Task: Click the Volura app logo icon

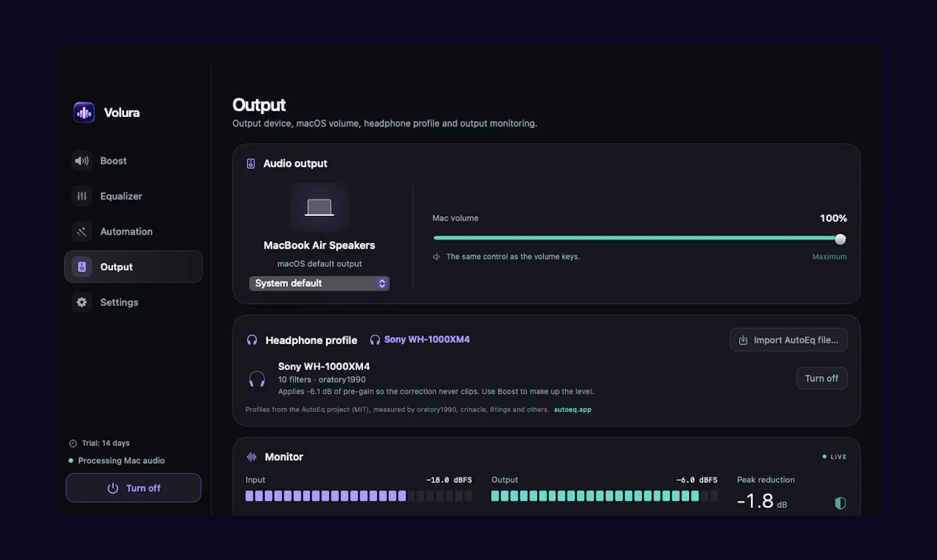Action: pos(84,112)
